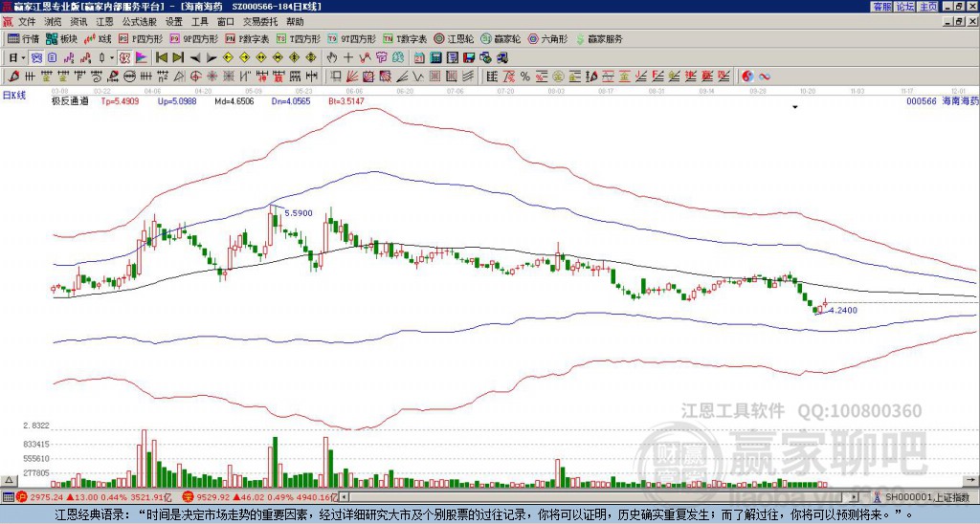Image resolution: width=980 pixels, height=524 pixels.
Task: Click the 000566 海南海药 stock label
Action: [942, 100]
